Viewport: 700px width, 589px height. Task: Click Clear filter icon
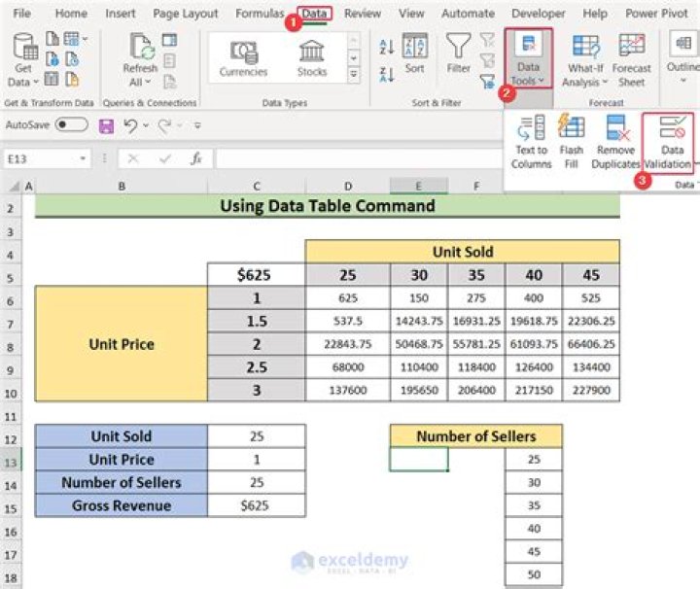(487, 40)
